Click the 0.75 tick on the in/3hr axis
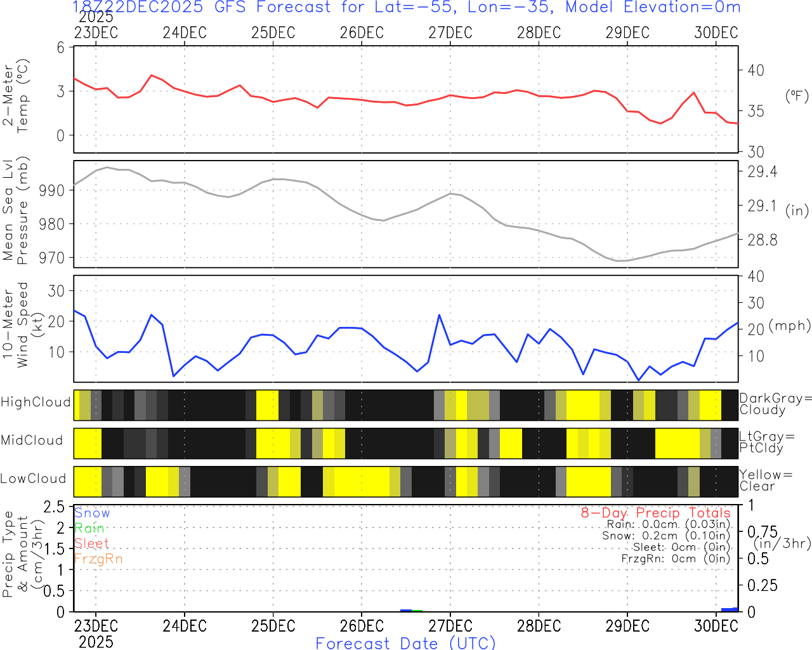Screen dimensions: 812x650 (x=763, y=531)
